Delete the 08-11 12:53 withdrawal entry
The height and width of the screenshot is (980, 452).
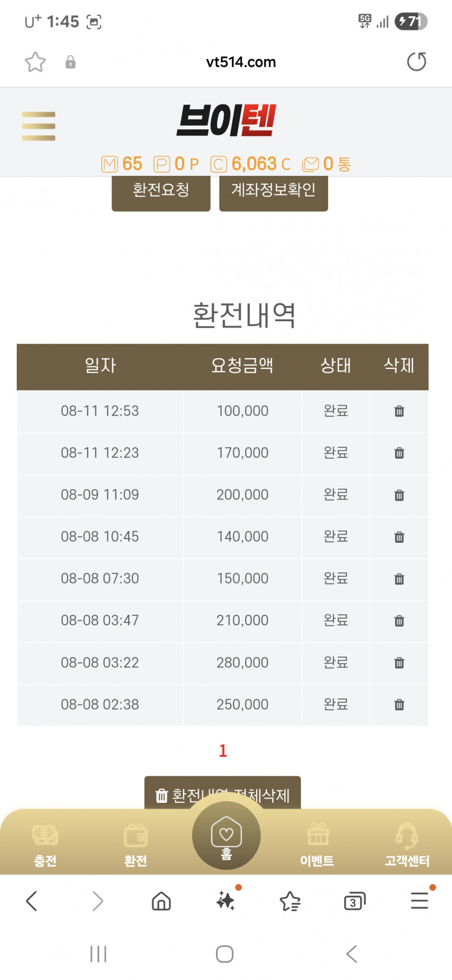pos(399,411)
